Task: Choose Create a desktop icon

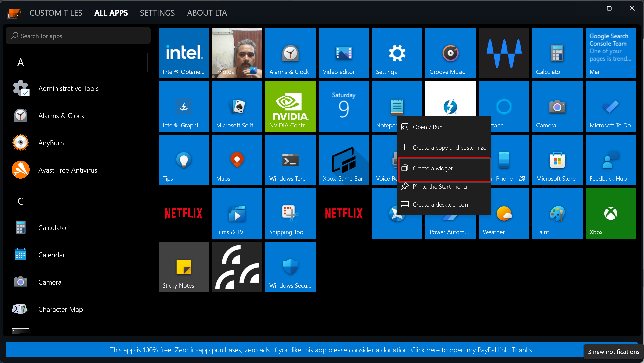Action: click(x=444, y=204)
